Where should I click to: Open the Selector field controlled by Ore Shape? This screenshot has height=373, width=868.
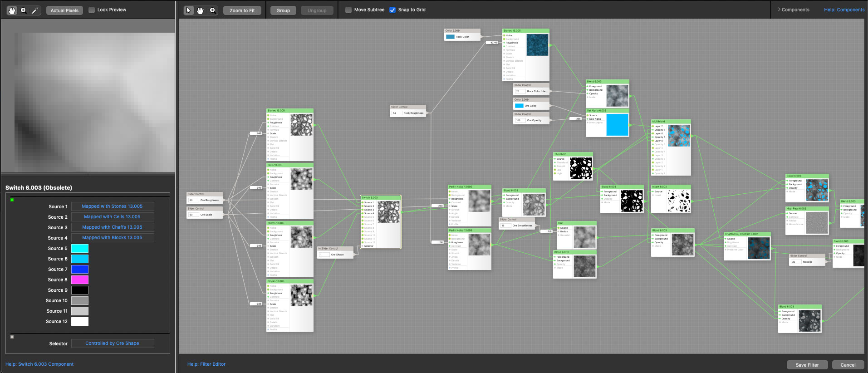pos(112,344)
